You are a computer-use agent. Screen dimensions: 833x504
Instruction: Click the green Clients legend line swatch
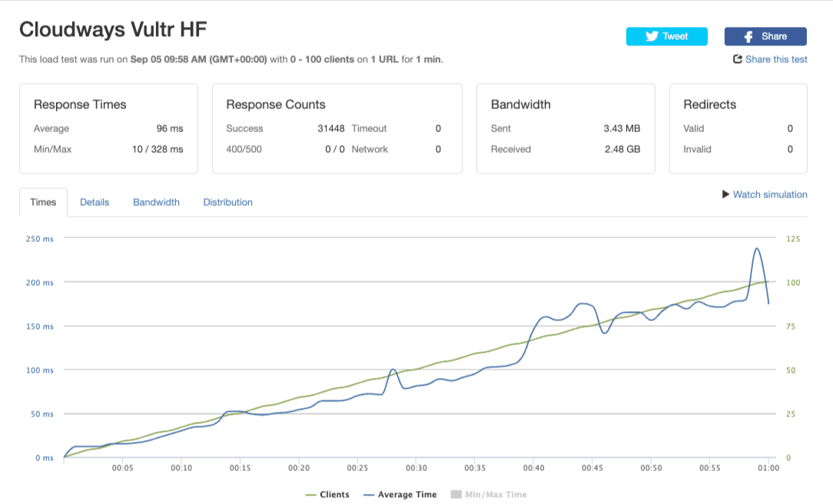point(312,495)
